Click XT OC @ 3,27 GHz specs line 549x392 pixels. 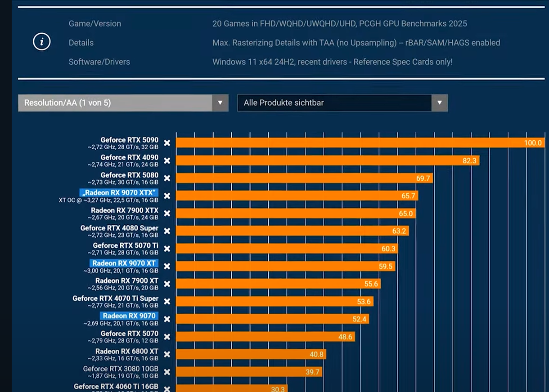pos(108,200)
